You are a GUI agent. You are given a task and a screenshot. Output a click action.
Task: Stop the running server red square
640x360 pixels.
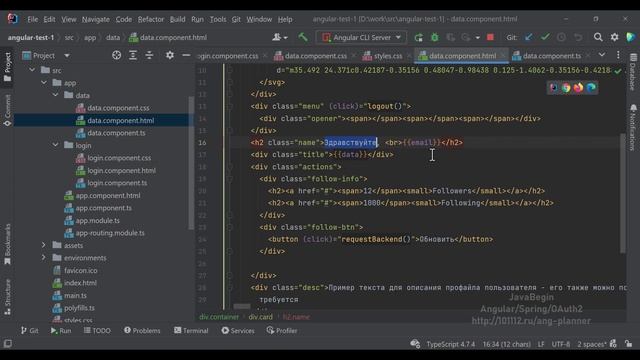point(490,37)
